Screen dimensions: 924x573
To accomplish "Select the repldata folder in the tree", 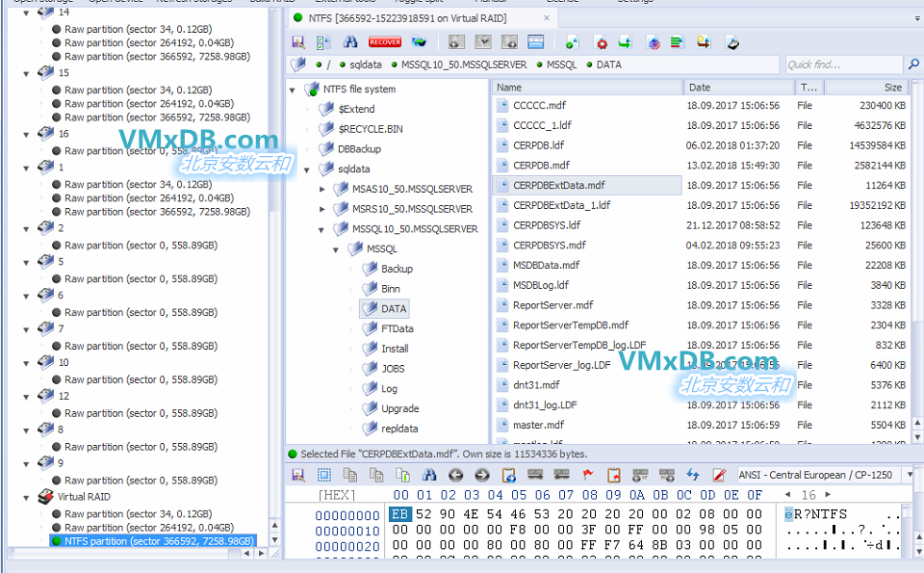I will click(x=399, y=429).
